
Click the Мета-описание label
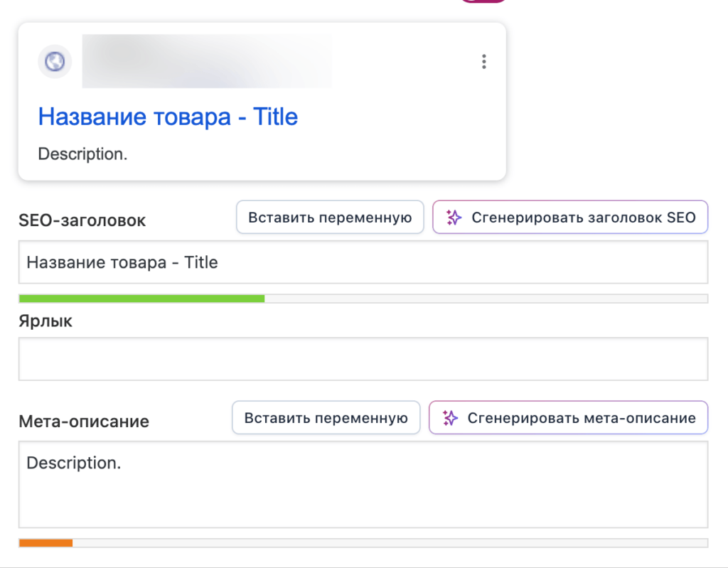[84, 422]
